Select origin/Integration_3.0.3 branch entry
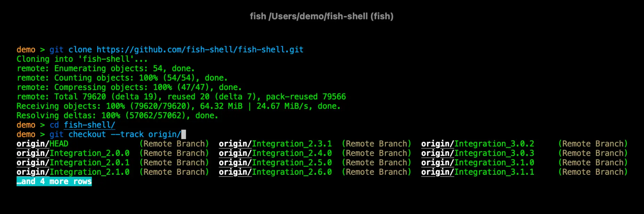 pyautogui.click(x=478, y=153)
